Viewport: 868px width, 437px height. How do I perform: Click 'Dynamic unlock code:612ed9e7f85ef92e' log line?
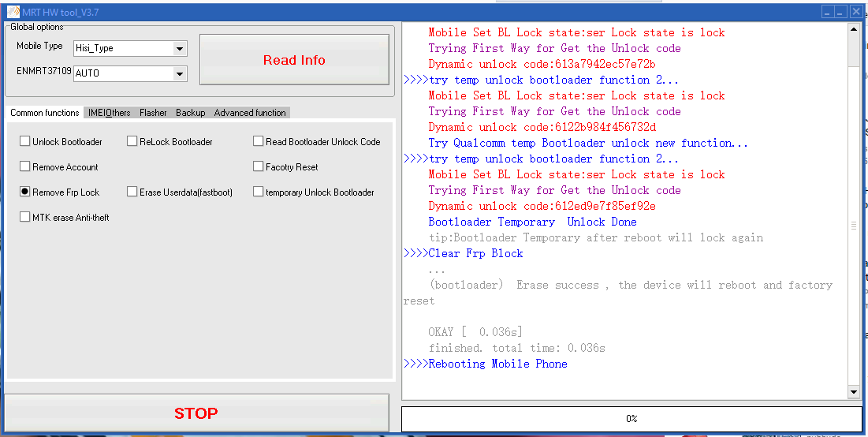[x=542, y=206]
